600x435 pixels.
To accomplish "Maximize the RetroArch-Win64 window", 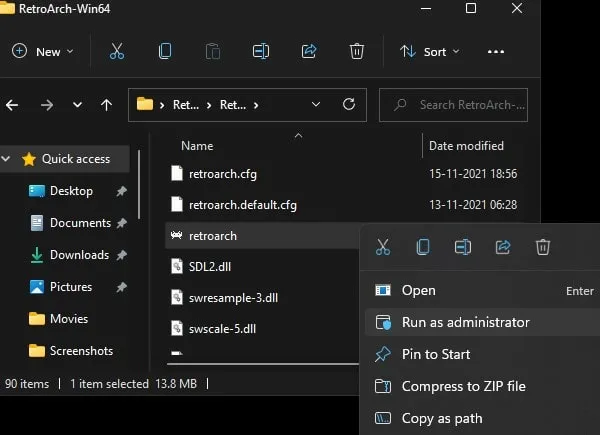I will pyautogui.click(x=471, y=8).
